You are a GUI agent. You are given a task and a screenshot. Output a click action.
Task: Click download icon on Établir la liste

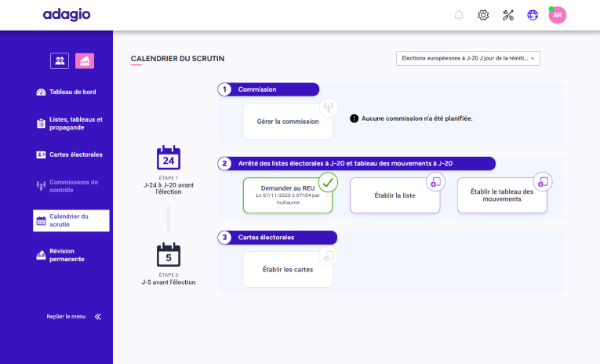435,182
